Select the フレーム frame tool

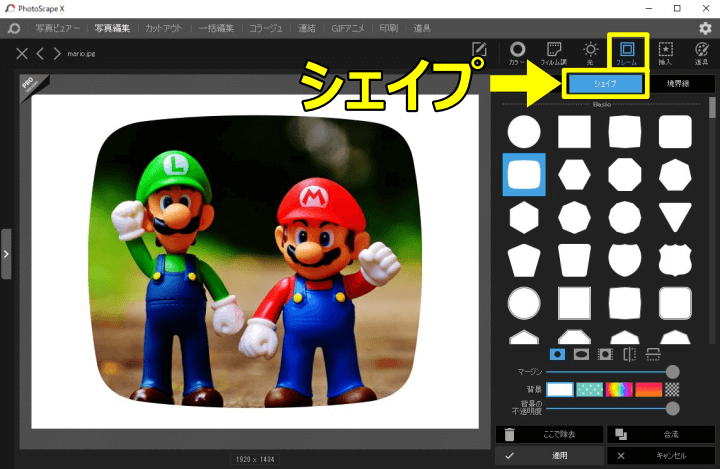[627, 53]
